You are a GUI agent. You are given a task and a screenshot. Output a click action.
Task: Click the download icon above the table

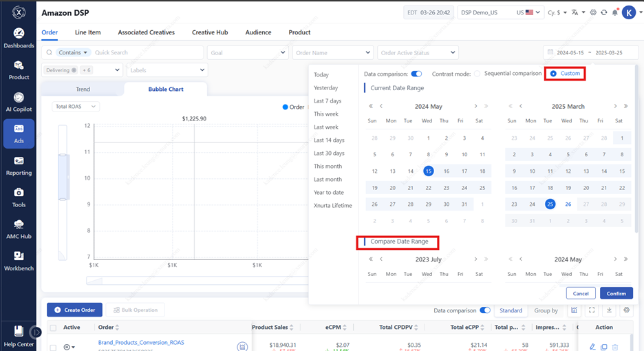tap(609, 310)
